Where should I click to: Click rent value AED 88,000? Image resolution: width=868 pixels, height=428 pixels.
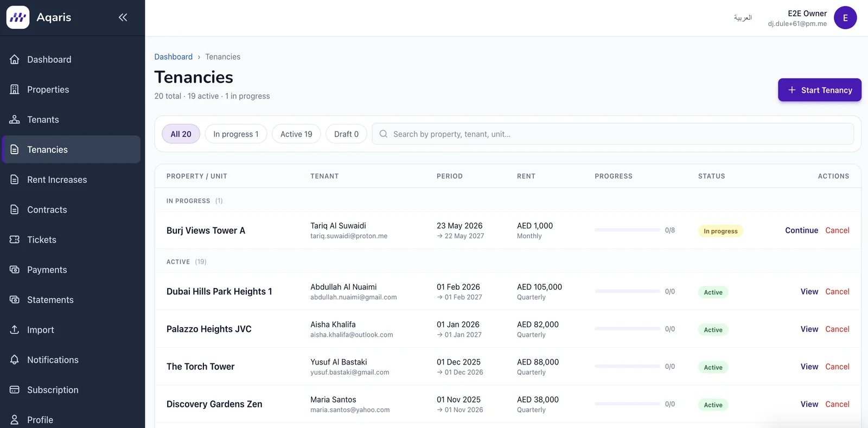(538, 362)
